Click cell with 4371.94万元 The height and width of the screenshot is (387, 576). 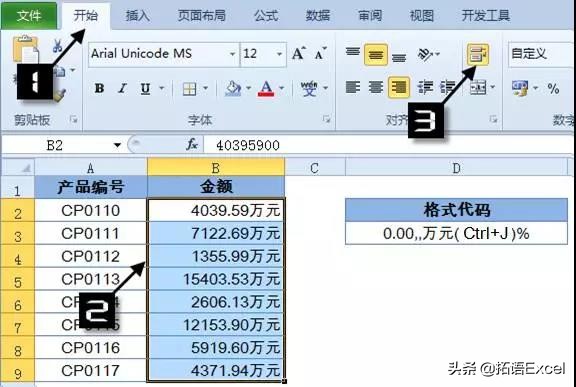216,370
